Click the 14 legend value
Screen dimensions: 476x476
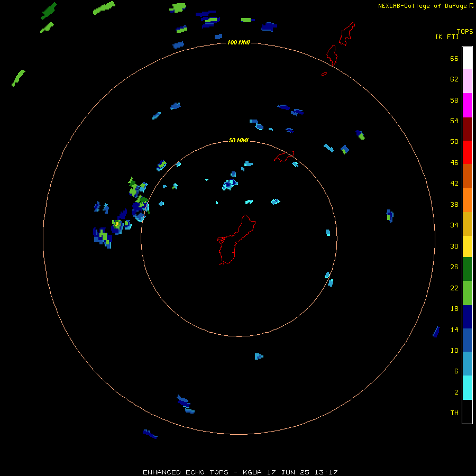(454, 329)
